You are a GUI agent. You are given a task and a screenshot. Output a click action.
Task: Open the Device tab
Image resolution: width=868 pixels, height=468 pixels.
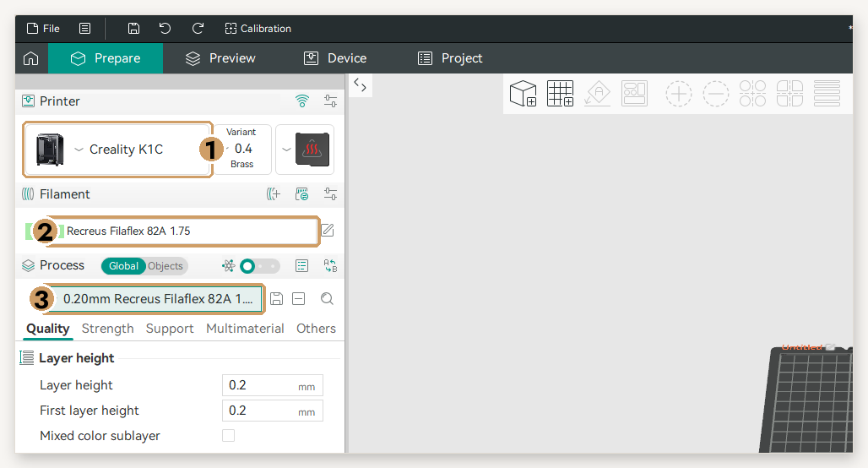(335, 58)
